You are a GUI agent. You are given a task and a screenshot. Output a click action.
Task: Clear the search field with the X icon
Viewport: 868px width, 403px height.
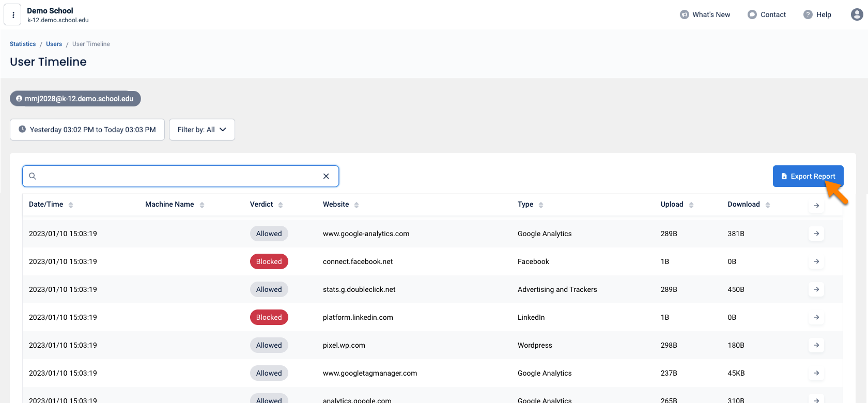326,176
